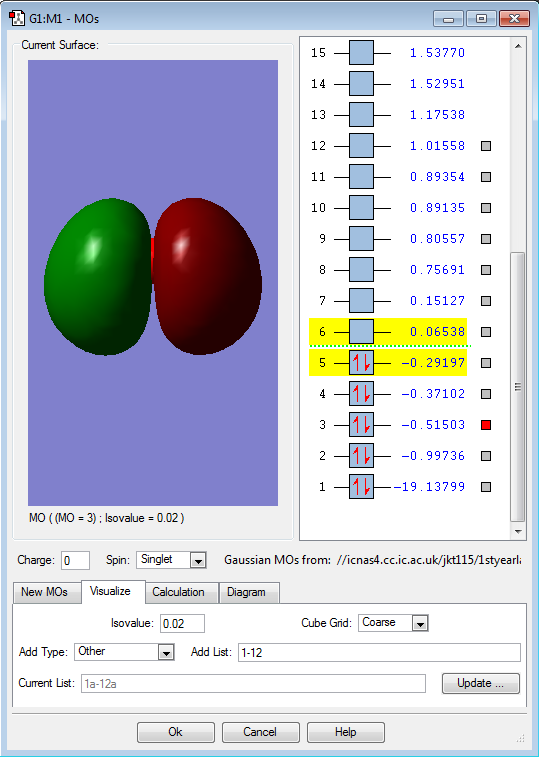Select the orbital box for MO 15
Image resolution: width=539 pixels, height=757 pixels.
coord(361,53)
